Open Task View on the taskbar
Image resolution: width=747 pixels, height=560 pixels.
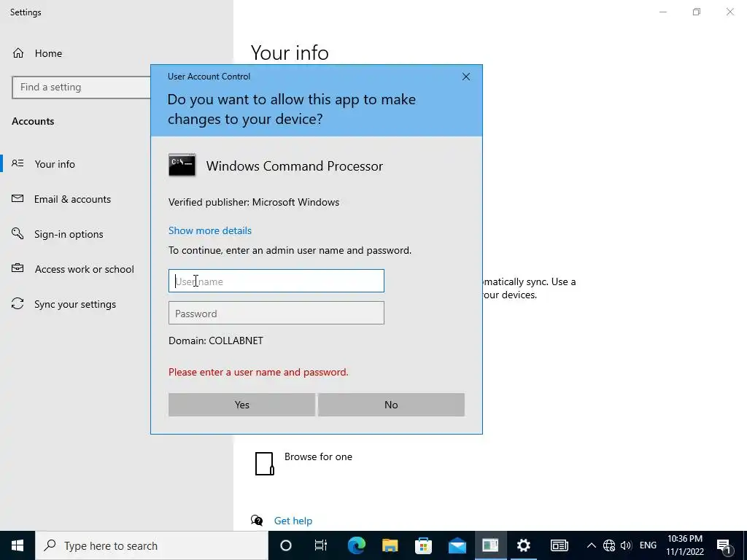point(321,545)
